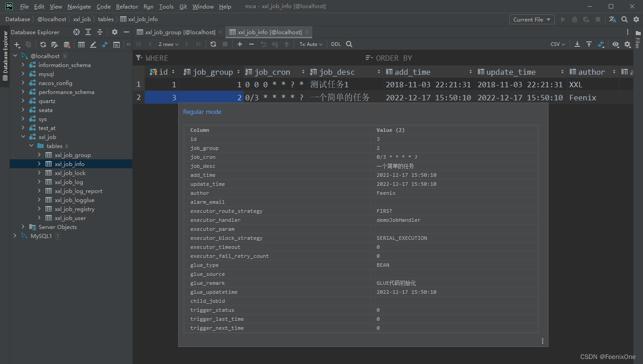Click the New (plus) icon in Database Explorer
This screenshot has height=364, width=643.
17,45
